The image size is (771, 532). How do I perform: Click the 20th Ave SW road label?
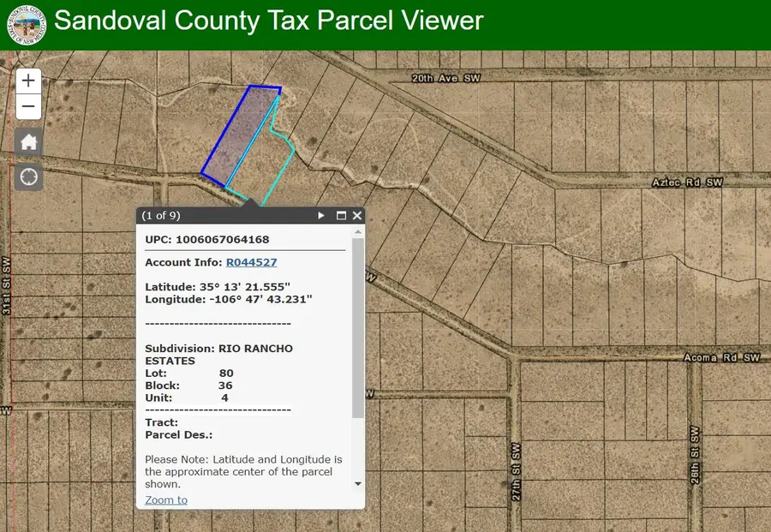445,78
